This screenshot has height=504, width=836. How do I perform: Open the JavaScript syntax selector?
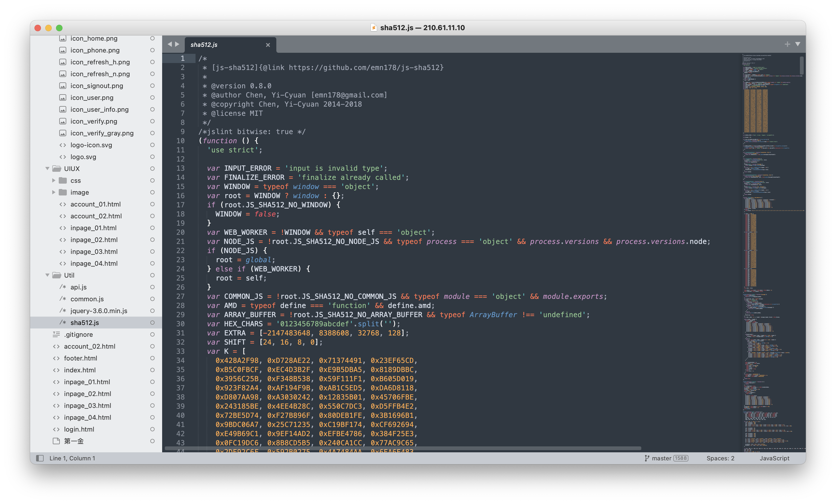[x=774, y=458]
